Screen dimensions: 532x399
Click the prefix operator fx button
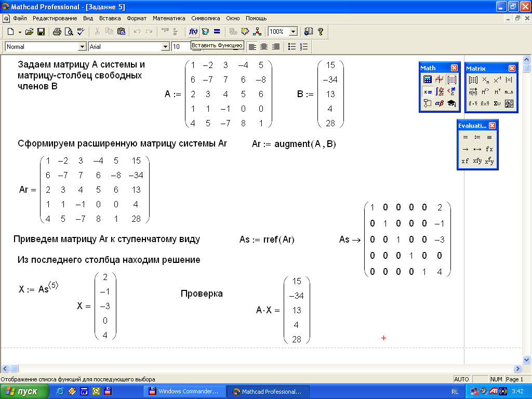point(489,149)
